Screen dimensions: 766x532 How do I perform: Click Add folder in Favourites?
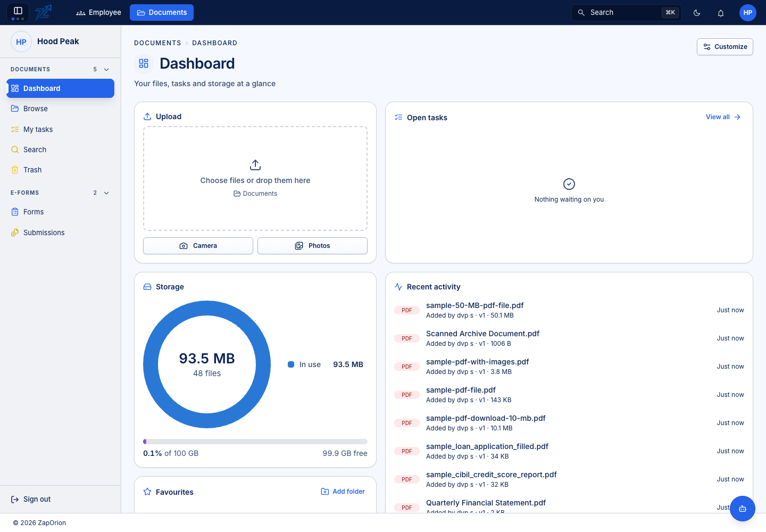(343, 492)
